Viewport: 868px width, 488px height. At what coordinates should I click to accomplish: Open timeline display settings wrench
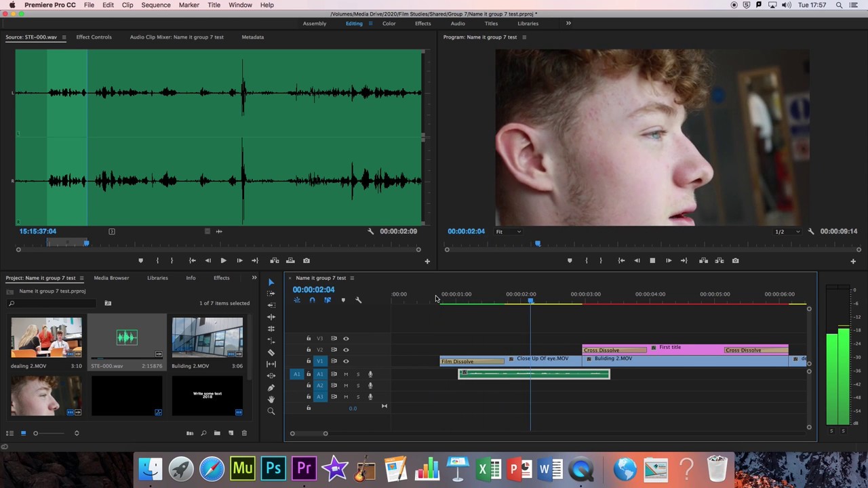pyautogui.click(x=359, y=300)
